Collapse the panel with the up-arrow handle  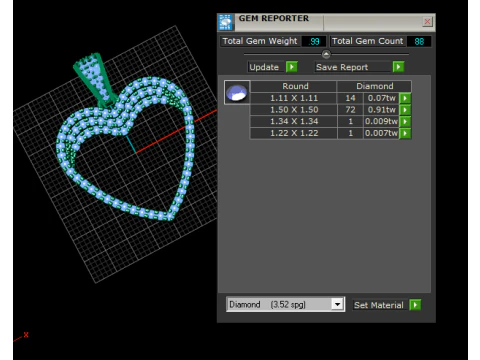coord(326,54)
